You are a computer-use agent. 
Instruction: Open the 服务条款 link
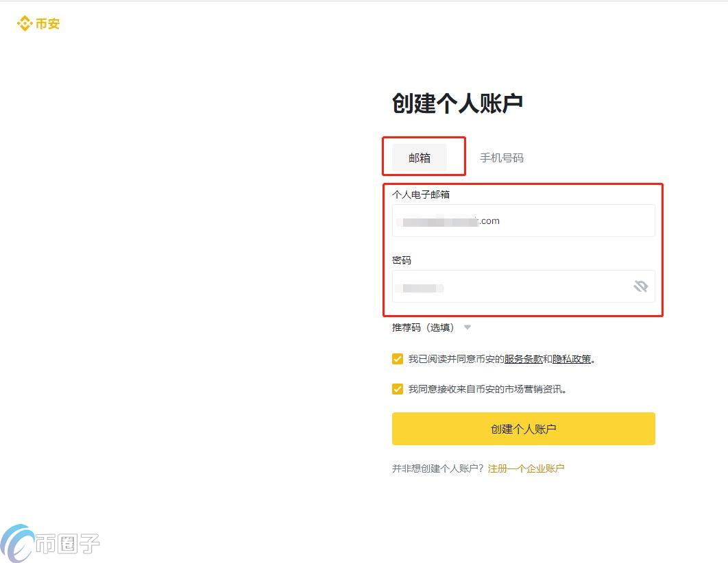[x=523, y=359]
